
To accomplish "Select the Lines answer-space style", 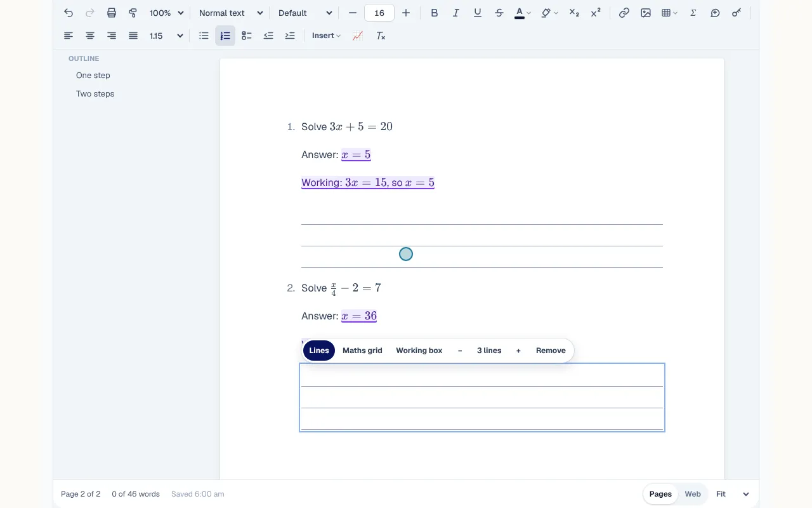I will coord(319,351).
